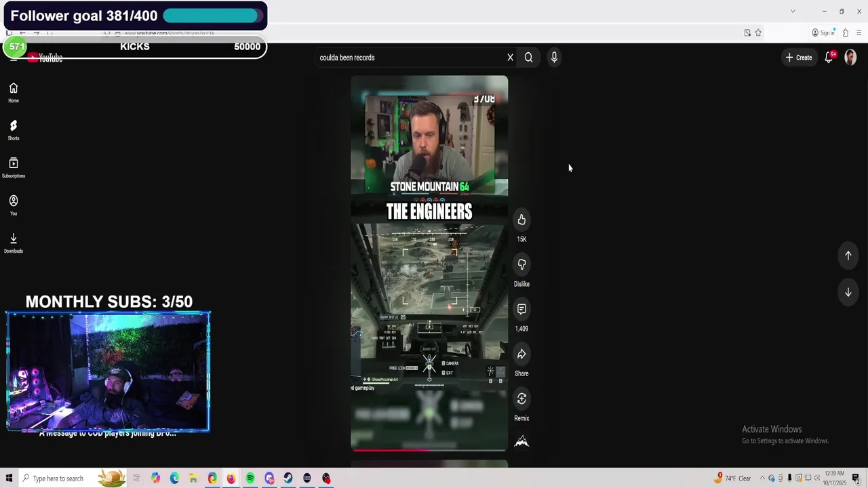Open the 1,409 comments panel
Screen dimensions: 868x488
point(521,309)
